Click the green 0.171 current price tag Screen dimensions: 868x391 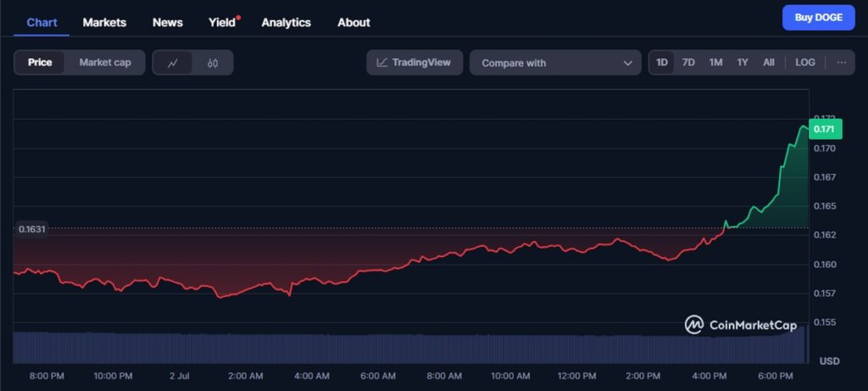click(826, 131)
